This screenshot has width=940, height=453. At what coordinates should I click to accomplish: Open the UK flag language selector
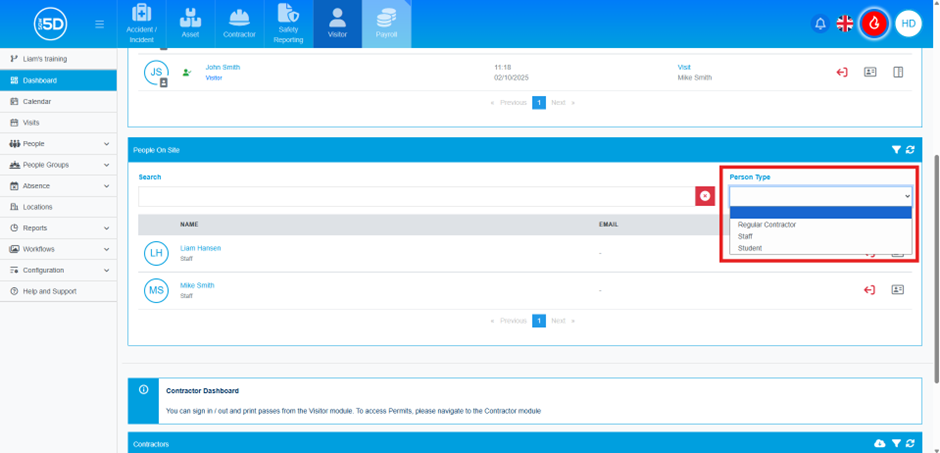pyautogui.click(x=845, y=24)
